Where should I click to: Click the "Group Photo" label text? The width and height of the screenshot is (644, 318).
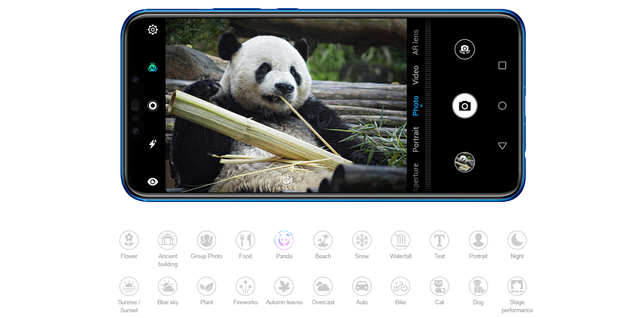(206, 256)
